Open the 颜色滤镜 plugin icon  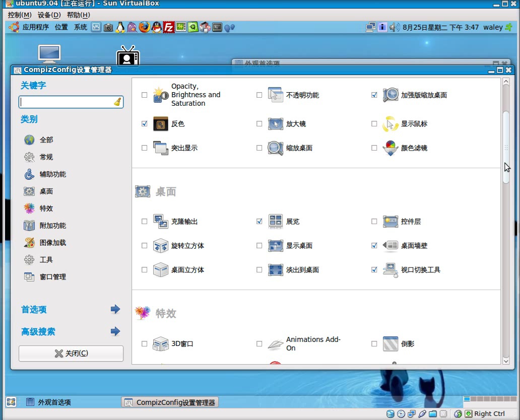391,148
